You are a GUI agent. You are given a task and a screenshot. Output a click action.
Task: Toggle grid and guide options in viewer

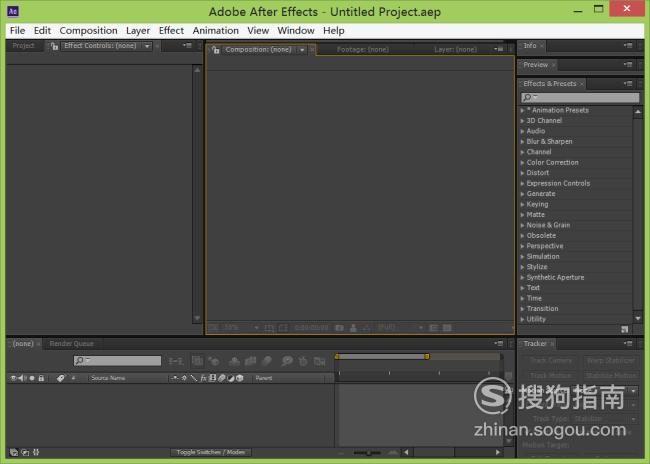coord(269,328)
